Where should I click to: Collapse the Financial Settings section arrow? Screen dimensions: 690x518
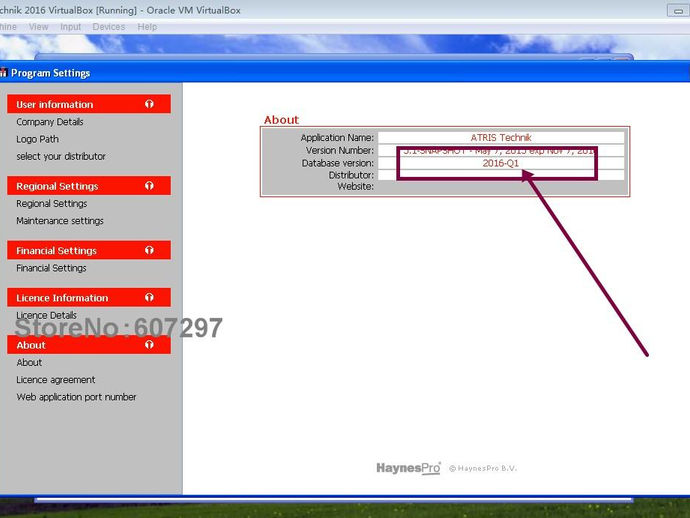pyautogui.click(x=149, y=250)
